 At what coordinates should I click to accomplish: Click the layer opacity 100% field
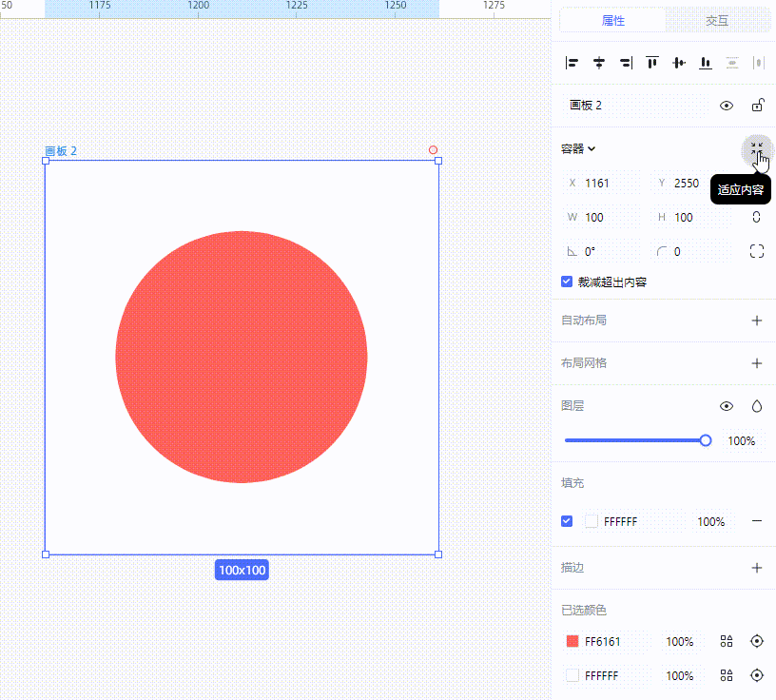(742, 440)
